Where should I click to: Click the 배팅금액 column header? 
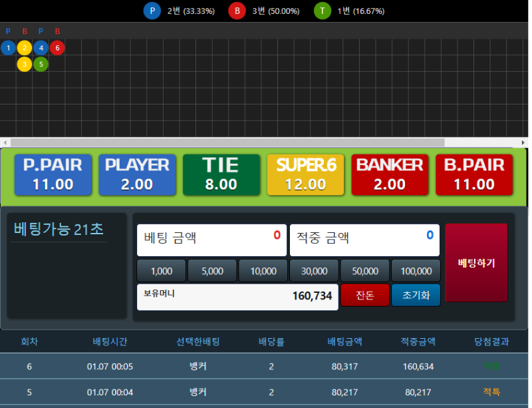tap(344, 341)
